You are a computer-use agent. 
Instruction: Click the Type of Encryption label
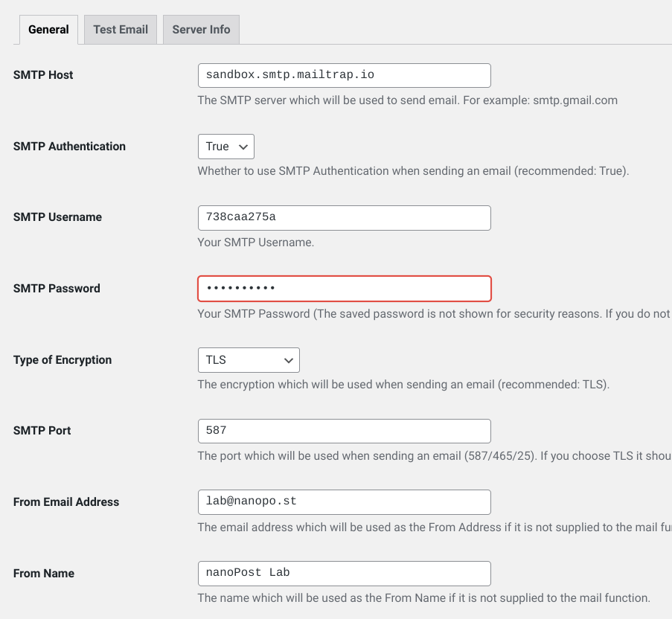[63, 360]
